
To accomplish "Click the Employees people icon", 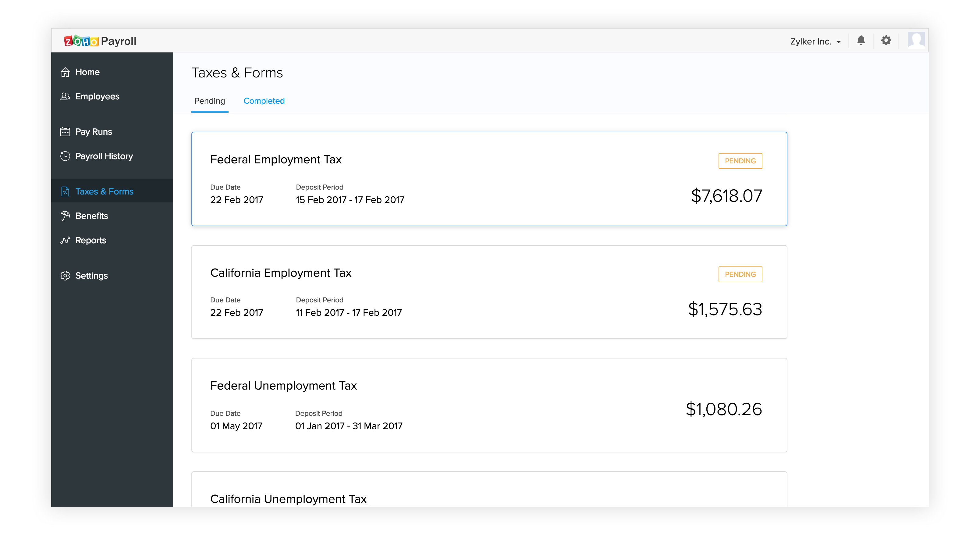I will (65, 97).
